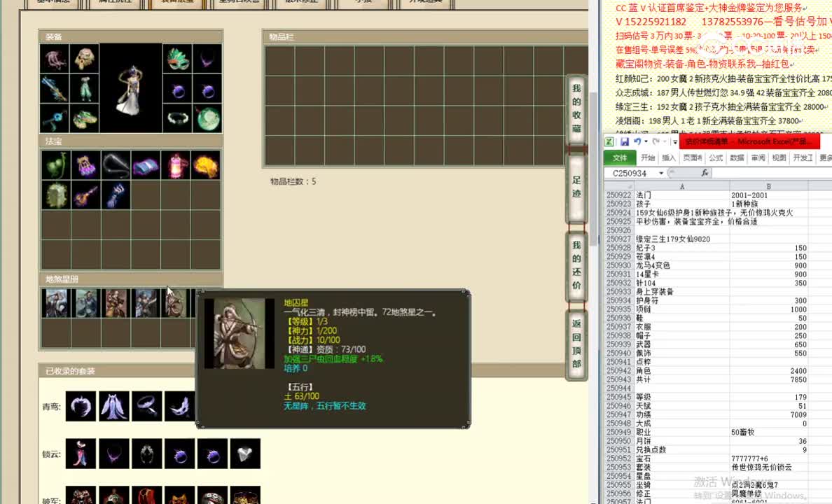Open the Excel 文件 tab

click(620, 157)
